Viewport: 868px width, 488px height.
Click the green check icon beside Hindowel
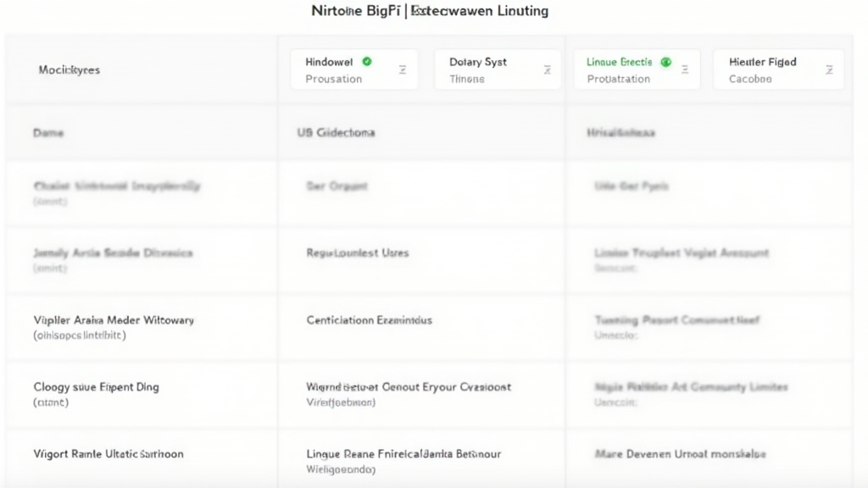[366, 62]
